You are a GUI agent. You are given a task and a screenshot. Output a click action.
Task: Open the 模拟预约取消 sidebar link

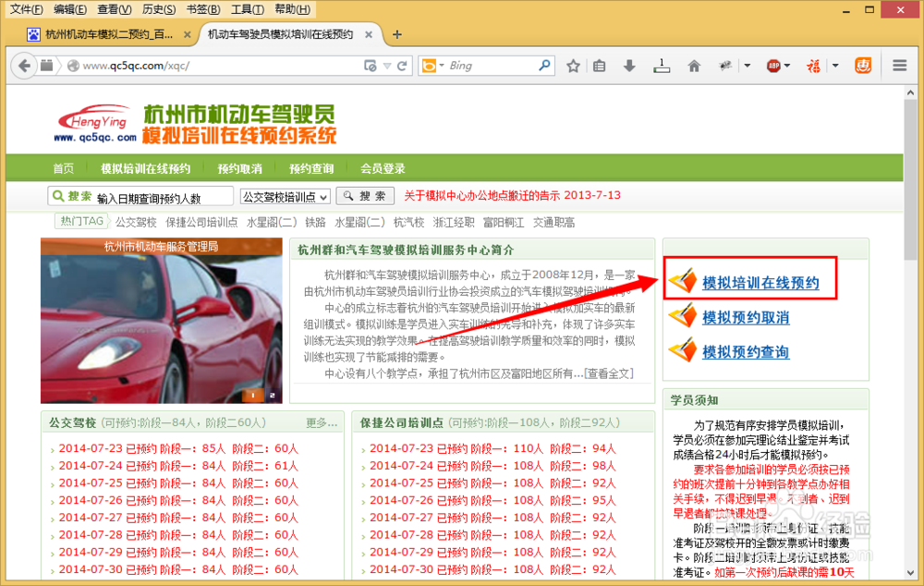tap(746, 318)
